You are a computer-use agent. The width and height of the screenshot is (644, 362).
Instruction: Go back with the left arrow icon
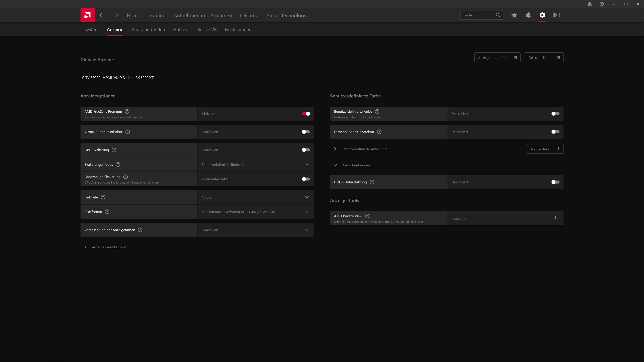(x=101, y=15)
